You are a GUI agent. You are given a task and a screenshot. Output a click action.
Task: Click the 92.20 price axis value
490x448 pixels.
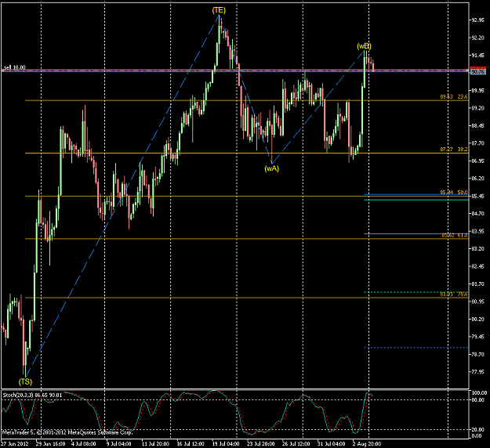(477, 38)
